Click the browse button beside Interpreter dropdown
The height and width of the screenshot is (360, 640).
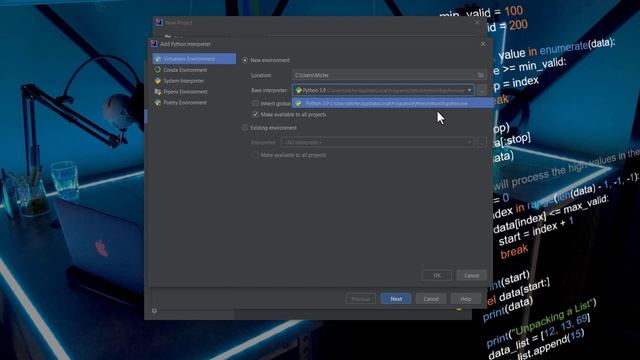(x=482, y=142)
